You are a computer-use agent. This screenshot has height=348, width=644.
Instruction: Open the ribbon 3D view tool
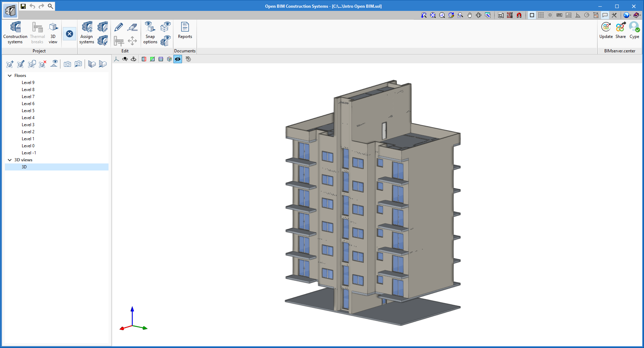tap(53, 33)
